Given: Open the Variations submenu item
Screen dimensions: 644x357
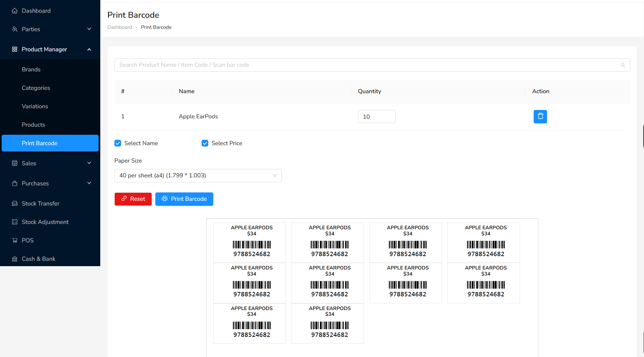Looking at the screenshot, I should click(50, 106).
